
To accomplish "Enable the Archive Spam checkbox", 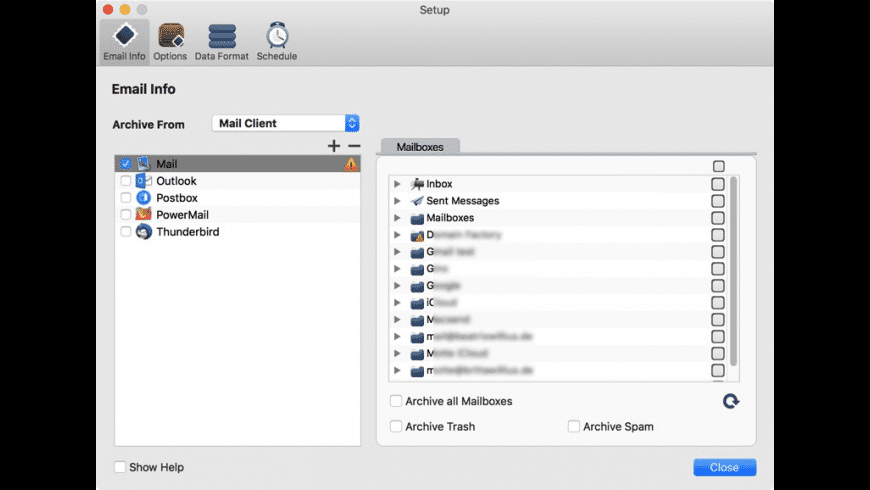I will tap(574, 426).
